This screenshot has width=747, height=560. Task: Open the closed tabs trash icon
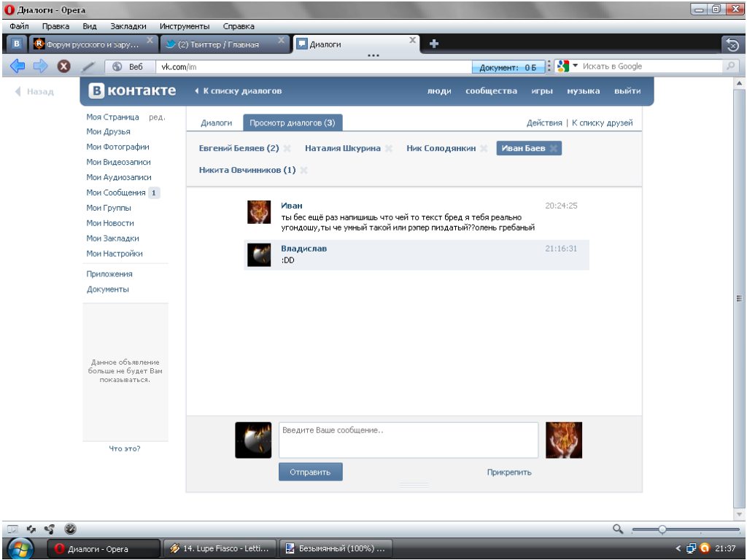(x=732, y=44)
